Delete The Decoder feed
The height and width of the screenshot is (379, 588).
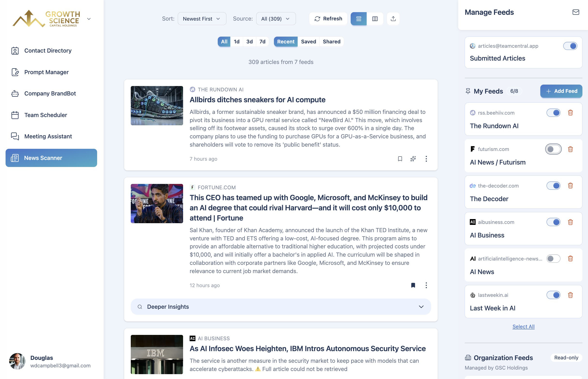(570, 186)
